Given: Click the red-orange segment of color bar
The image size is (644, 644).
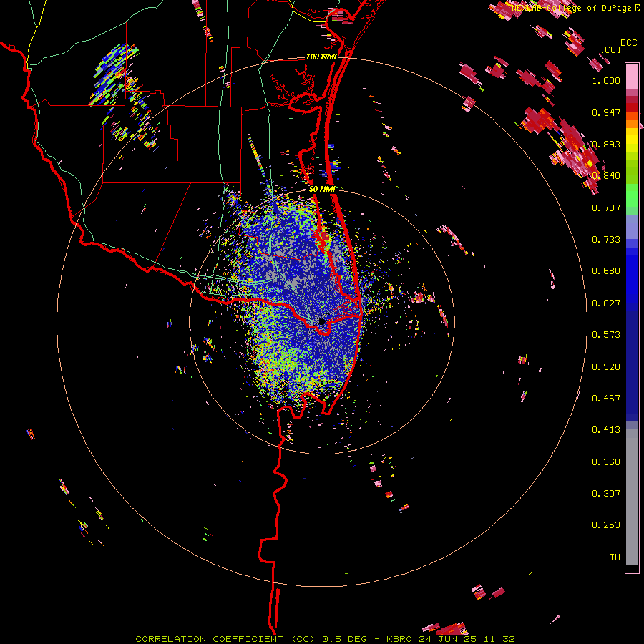Looking at the screenshot, I should pyautogui.click(x=632, y=116).
